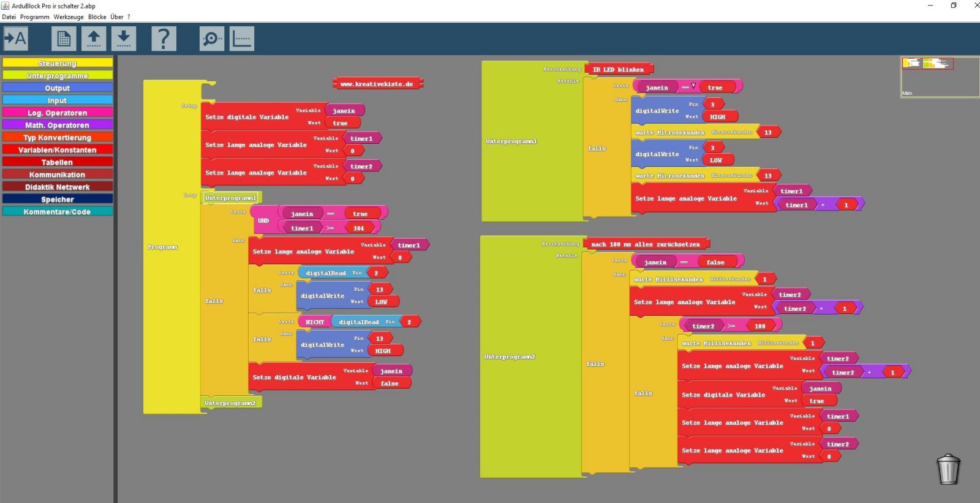Click the upload to Arduino icon

coord(16,39)
